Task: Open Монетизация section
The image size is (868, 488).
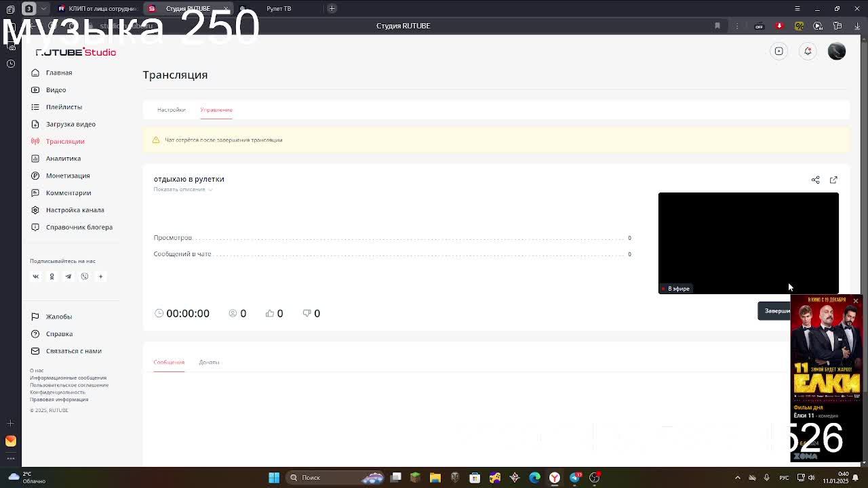Action: click(60, 176)
